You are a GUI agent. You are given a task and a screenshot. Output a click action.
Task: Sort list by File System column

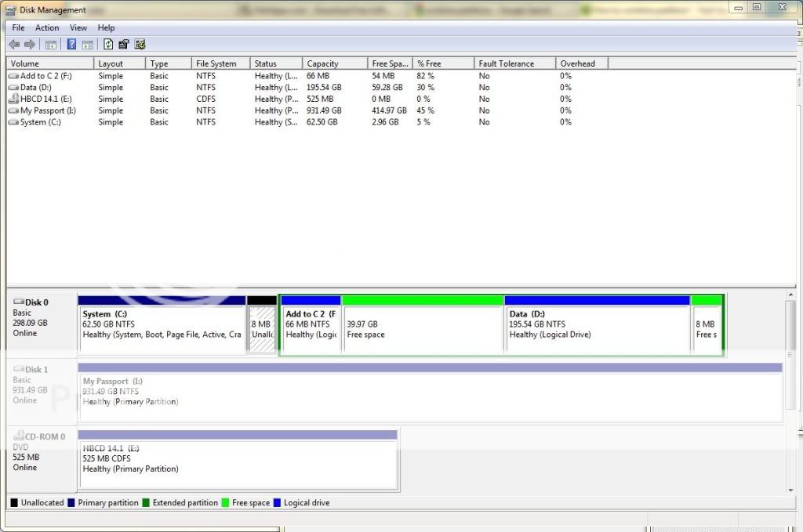click(x=220, y=63)
